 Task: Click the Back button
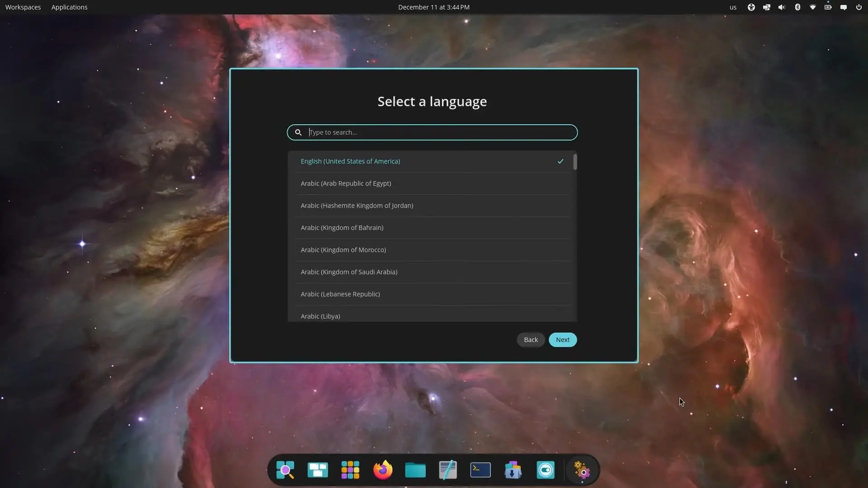(531, 340)
